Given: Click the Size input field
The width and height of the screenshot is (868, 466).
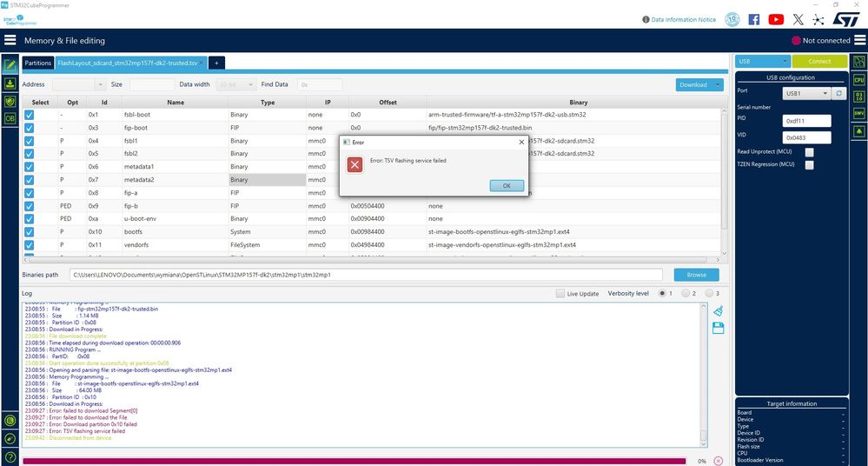Looking at the screenshot, I should coord(152,84).
